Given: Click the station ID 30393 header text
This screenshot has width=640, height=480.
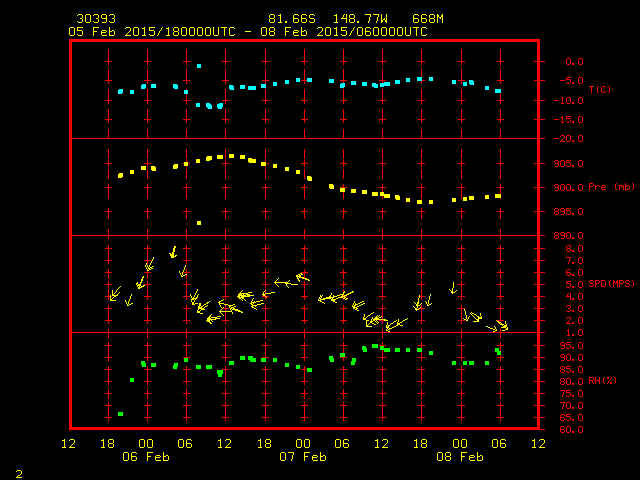Looking at the screenshot, I should pyautogui.click(x=95, y=19).
